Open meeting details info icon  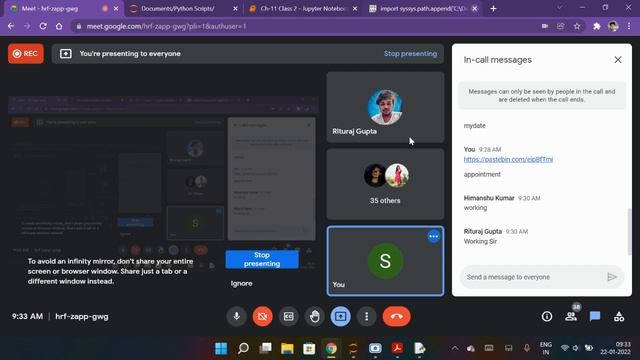[547, 316]
